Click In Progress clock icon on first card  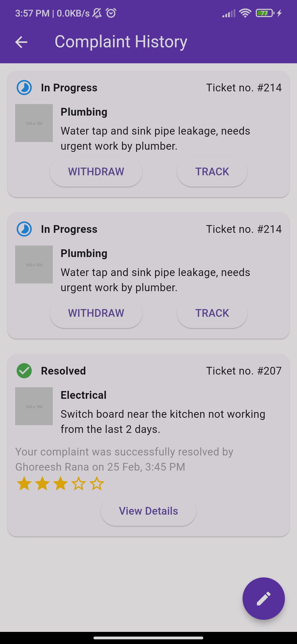24,88
